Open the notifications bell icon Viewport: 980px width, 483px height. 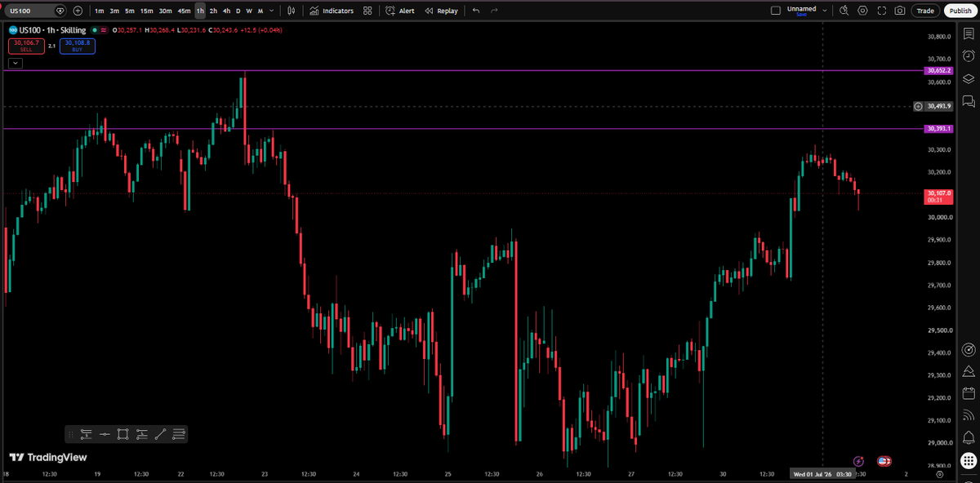pos(969,436)
